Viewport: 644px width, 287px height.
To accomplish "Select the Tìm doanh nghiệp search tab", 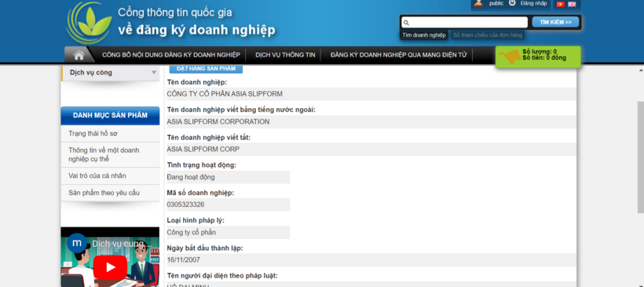I will point(424,35).
